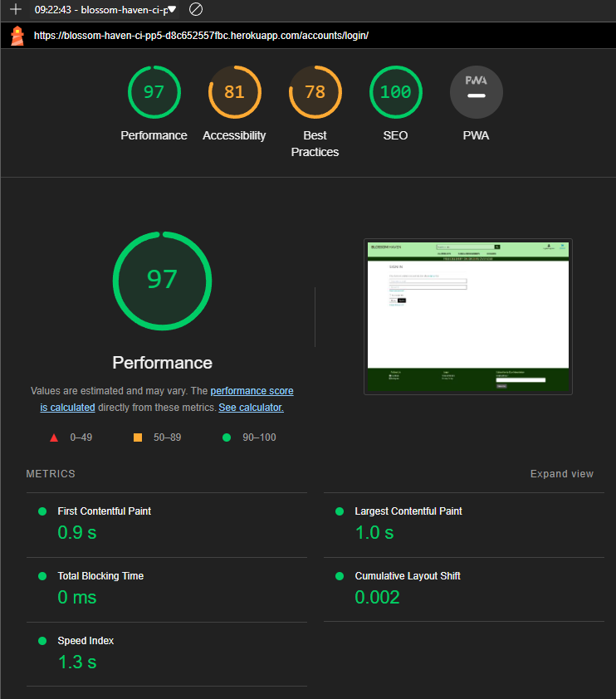Click the page screenshot thumbnail
This screenshot has width=616, height=699.
[468, 317]
